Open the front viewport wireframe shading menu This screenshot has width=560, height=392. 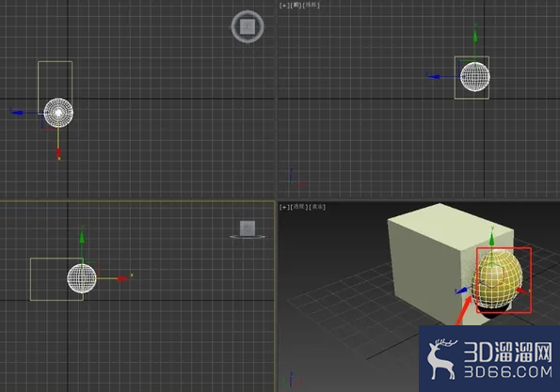point(312,6)
